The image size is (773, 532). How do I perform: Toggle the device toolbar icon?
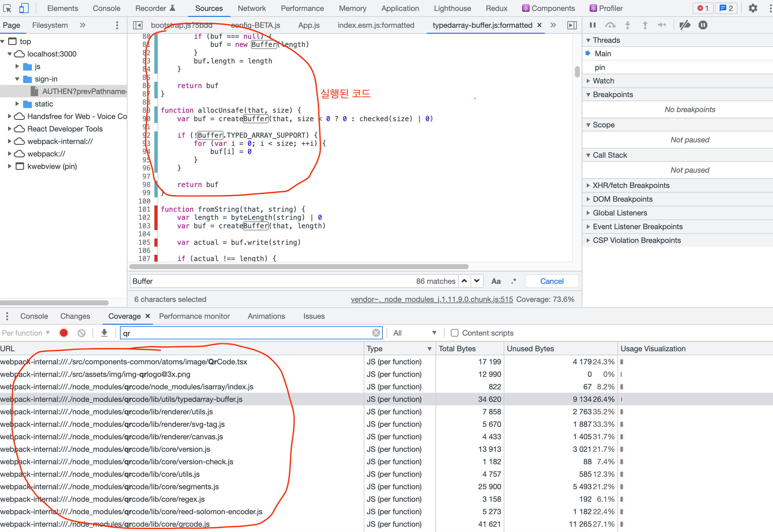[x=24, y=8]
